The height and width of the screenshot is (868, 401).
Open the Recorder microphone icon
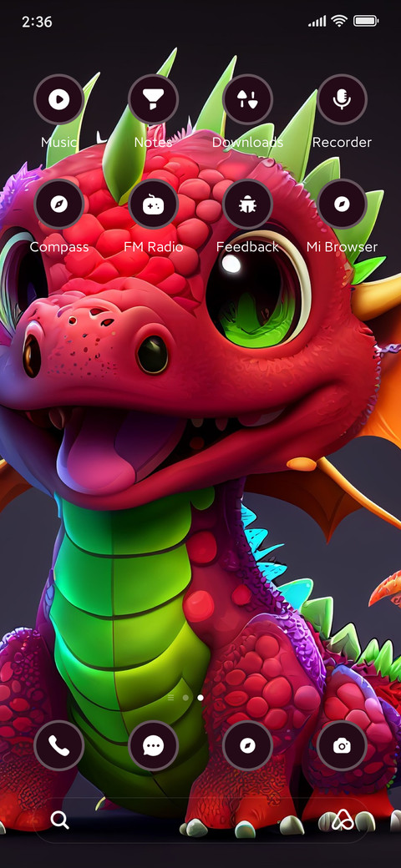tap(342, 99)
